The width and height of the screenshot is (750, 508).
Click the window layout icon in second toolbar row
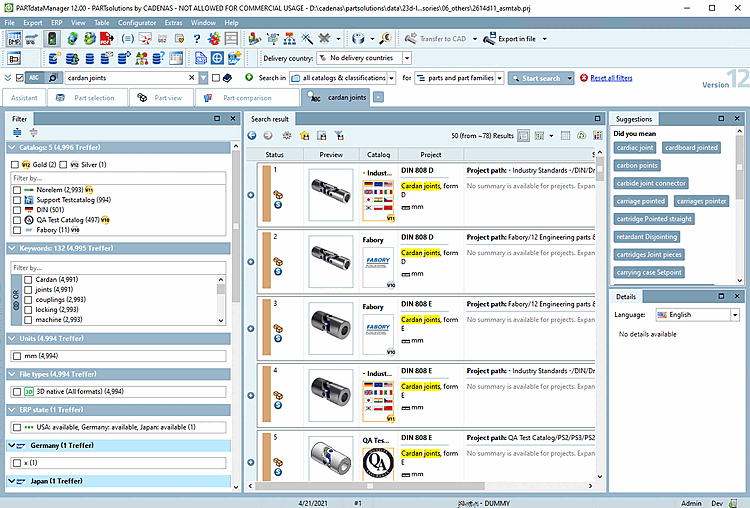[x=14, y=58]
